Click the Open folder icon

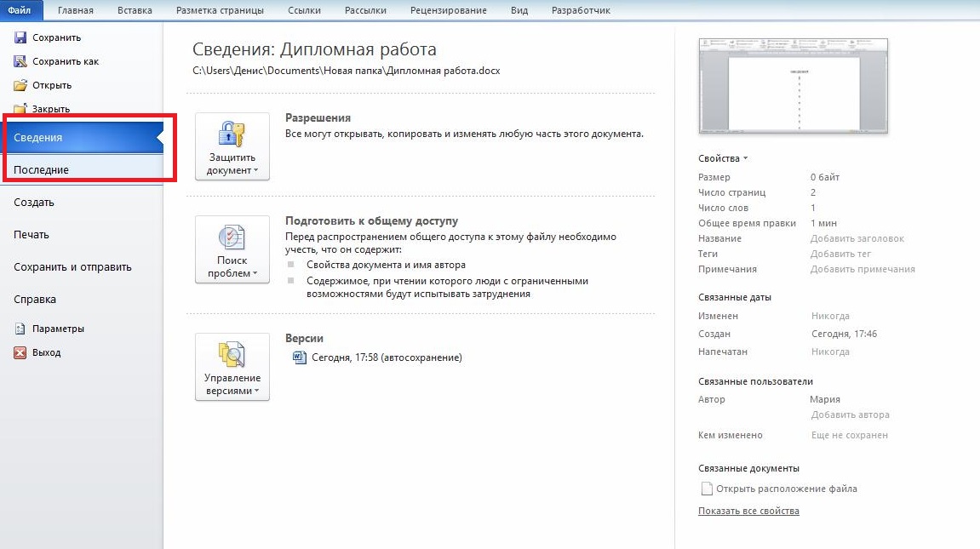pyautogui.click(x=20, y=85)
